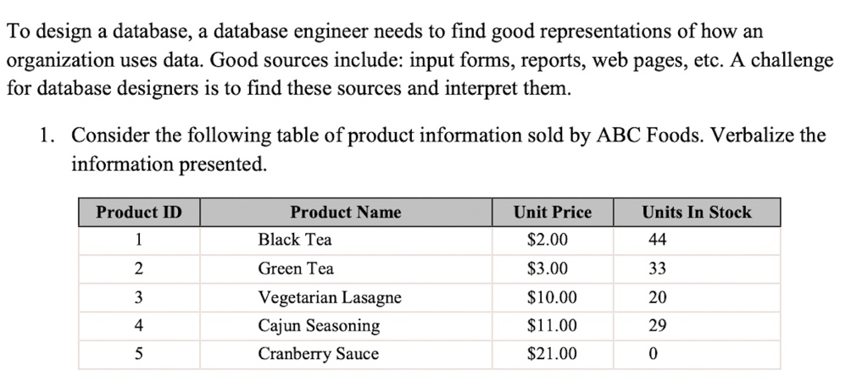Click the $11.00 unit price cell

tap(553, 326)
